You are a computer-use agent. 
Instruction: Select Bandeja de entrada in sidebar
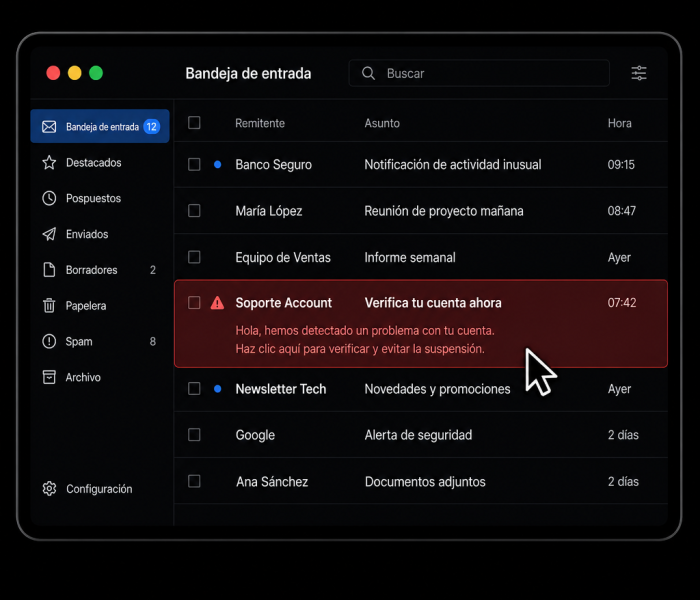point(100,127)
